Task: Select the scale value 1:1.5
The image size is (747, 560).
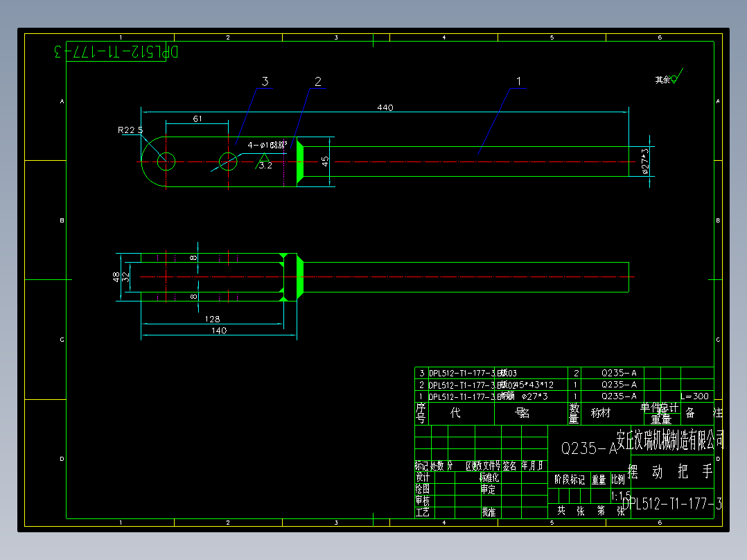Action: pos(621,496)
